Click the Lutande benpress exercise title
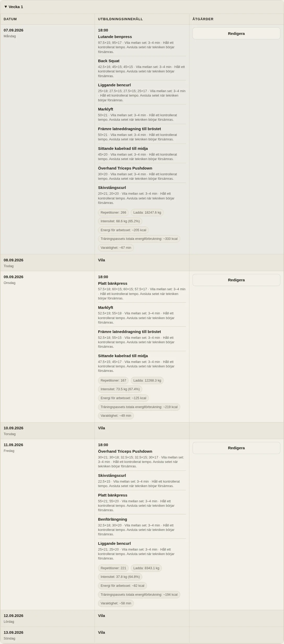 [x=115, y=37]
